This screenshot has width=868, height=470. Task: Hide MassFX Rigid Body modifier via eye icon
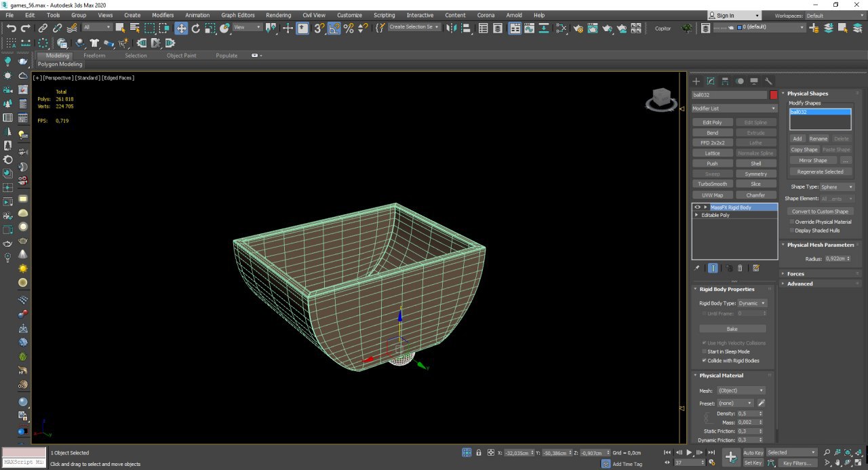click(697, 207)
